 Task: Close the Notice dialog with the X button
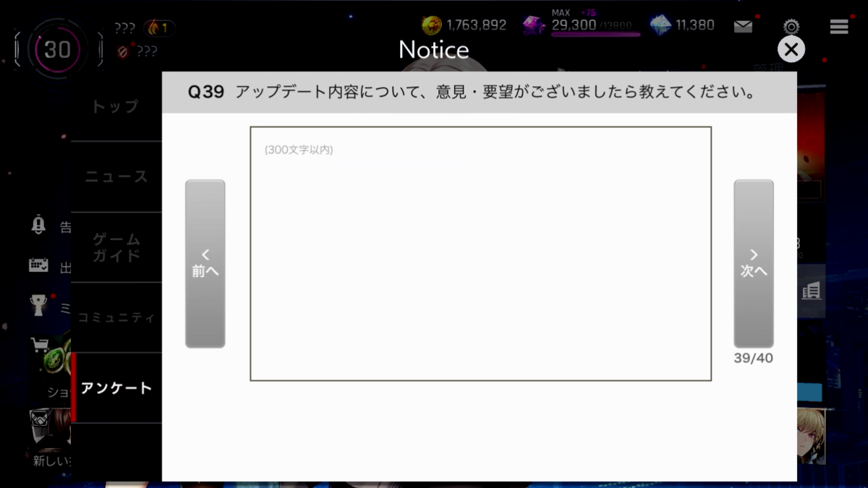click(791, 49)
